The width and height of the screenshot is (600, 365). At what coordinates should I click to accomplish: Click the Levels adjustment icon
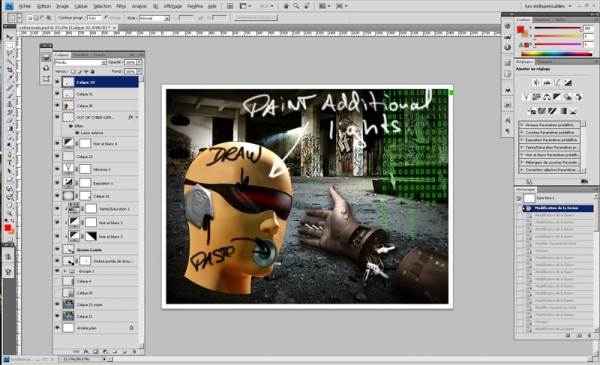pyautogui.click(x=547, y=83)
